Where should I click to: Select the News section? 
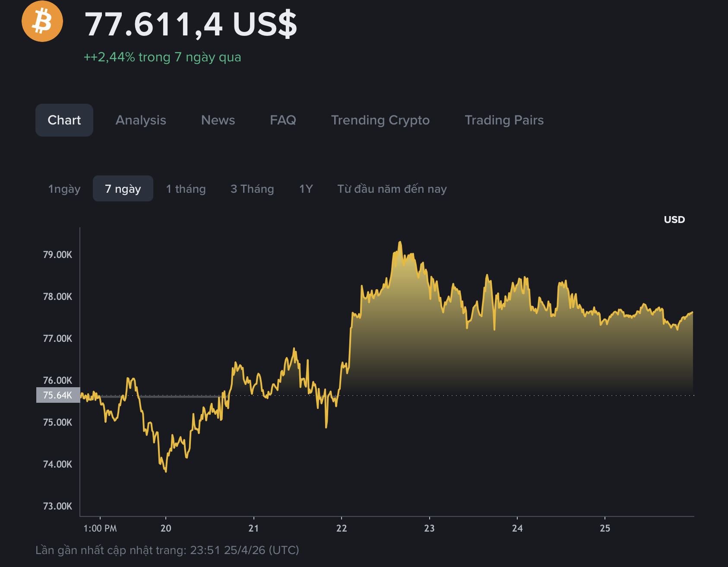click(x=218, y=120)
